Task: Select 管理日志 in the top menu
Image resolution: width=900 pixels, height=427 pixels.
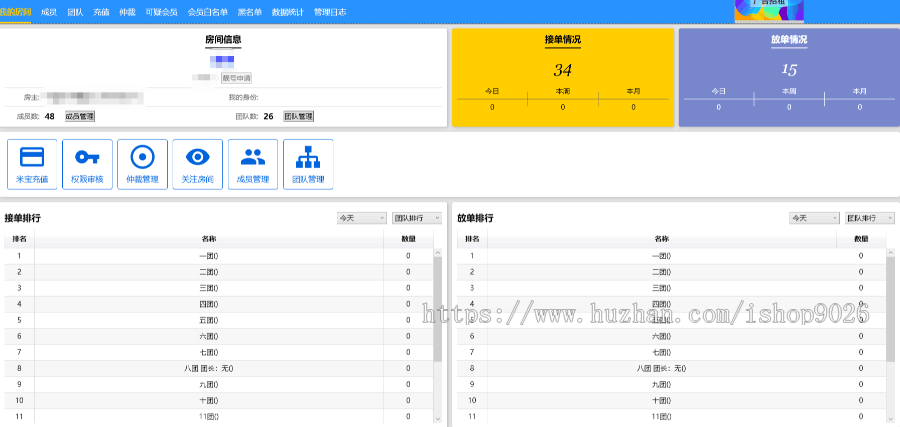Action: click(x=329, y=12)
